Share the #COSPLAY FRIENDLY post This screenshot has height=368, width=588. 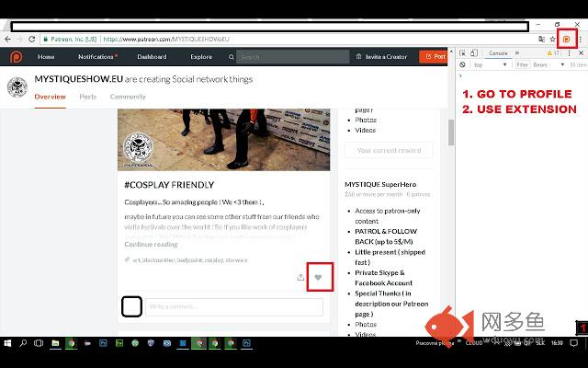point(300,278)
